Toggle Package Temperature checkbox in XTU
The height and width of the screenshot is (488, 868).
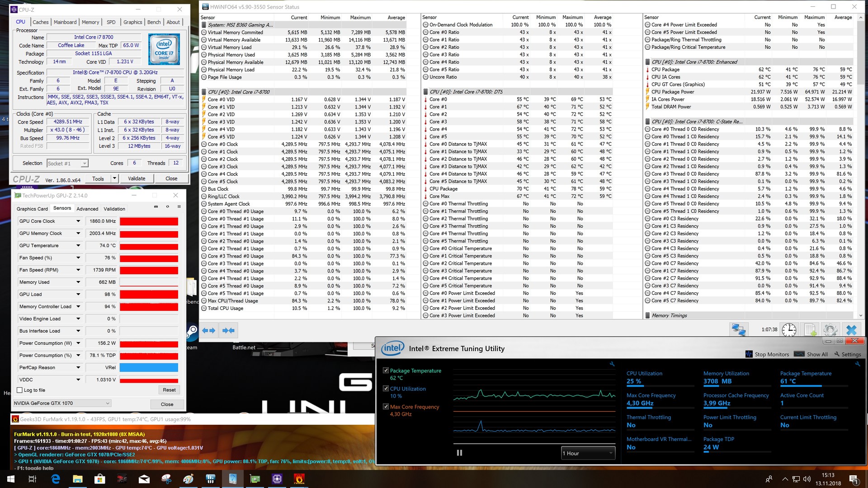click(x=386, y=371)
